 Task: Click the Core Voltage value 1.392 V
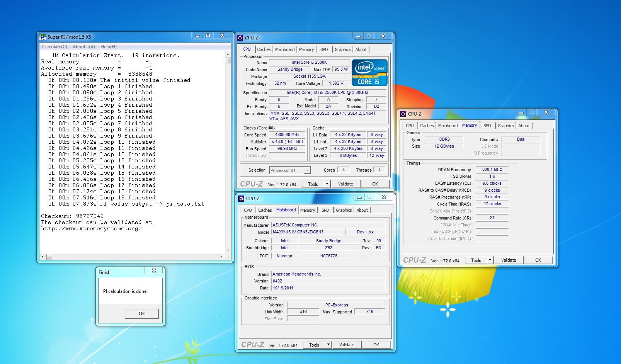[x=336, y=83]
